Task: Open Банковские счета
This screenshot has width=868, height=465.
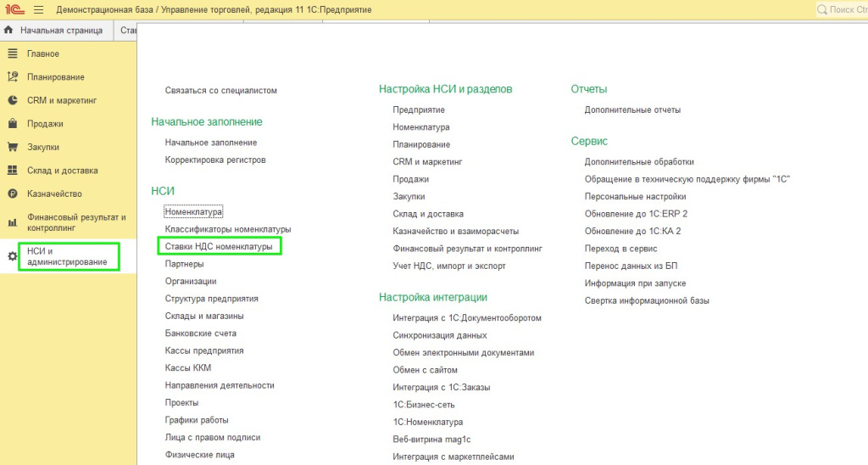Action: [x=200, y=333]
